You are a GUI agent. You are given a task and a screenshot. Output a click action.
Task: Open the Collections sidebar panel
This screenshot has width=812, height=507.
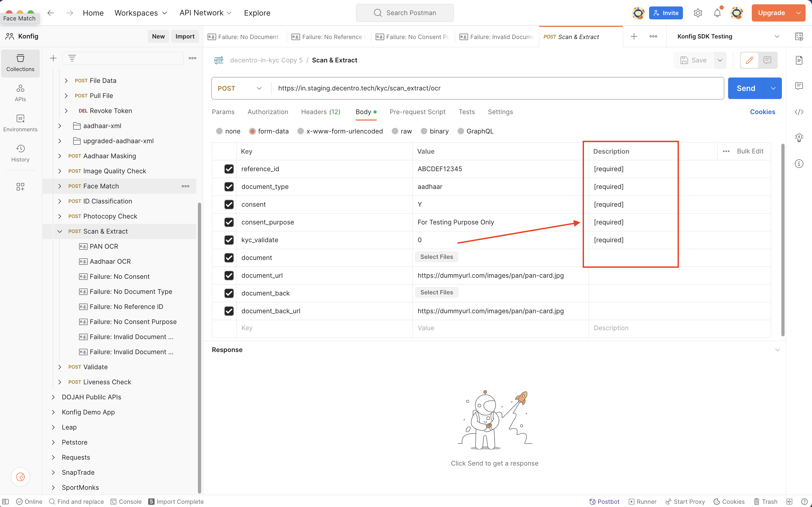tap(20, 63)
